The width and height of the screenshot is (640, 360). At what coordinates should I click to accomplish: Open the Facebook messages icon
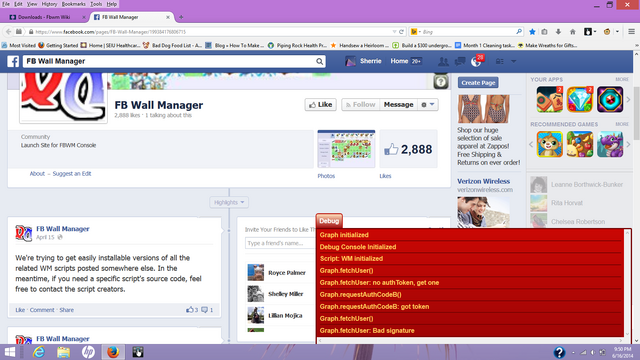click(460, 61)
